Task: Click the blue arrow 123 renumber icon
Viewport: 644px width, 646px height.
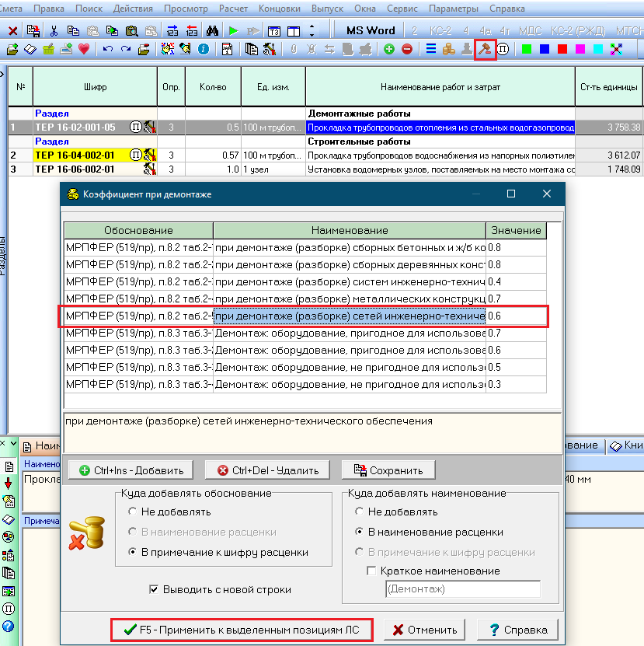Action: pos(172,31)
